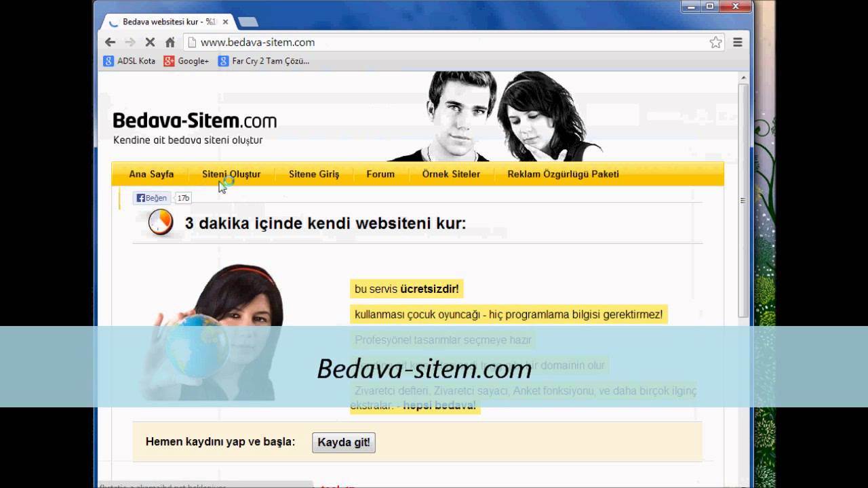
Task: Bookmark this page with the star icon
Action: [x=715, y=42]
